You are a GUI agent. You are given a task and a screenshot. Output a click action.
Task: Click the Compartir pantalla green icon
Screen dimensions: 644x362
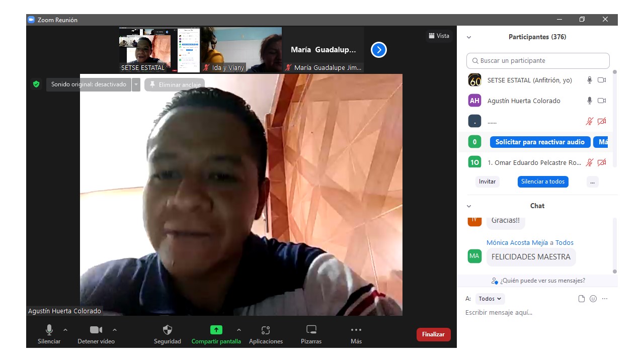click(x=216, y=330)
